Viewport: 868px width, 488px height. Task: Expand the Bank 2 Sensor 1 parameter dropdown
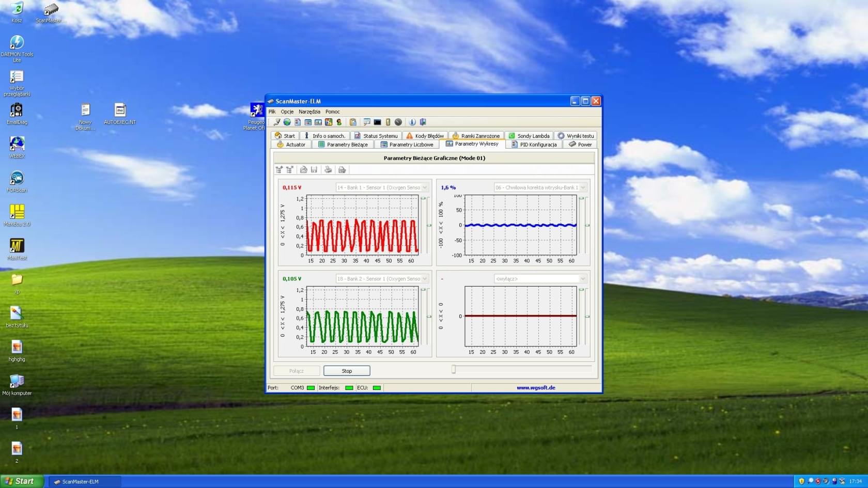coord(425,279)
